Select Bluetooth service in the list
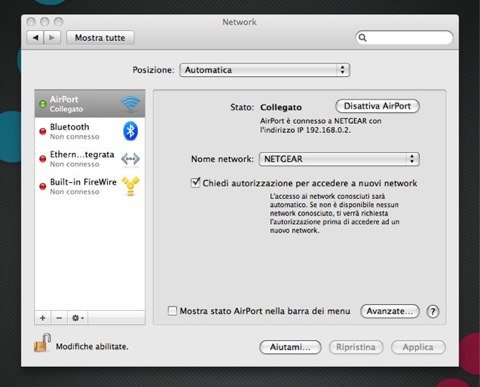 pyautogui.click(x=90, y=131)
